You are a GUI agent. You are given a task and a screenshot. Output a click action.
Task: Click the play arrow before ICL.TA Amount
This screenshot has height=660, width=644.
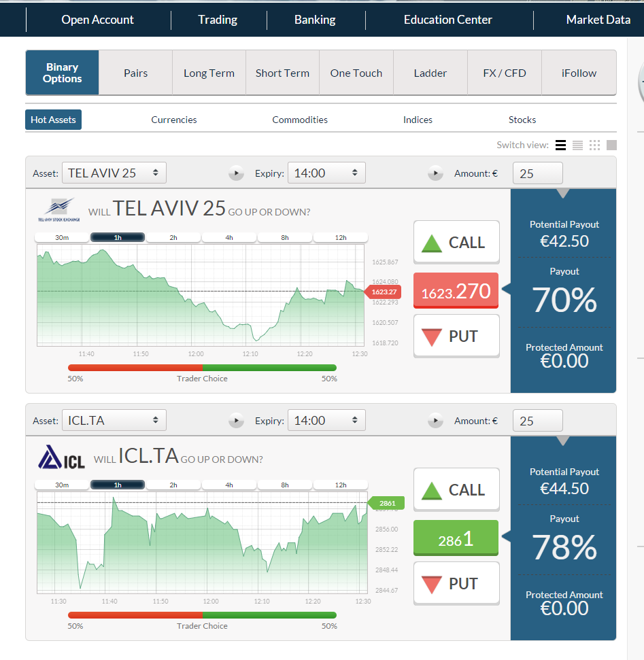[435, 421]
